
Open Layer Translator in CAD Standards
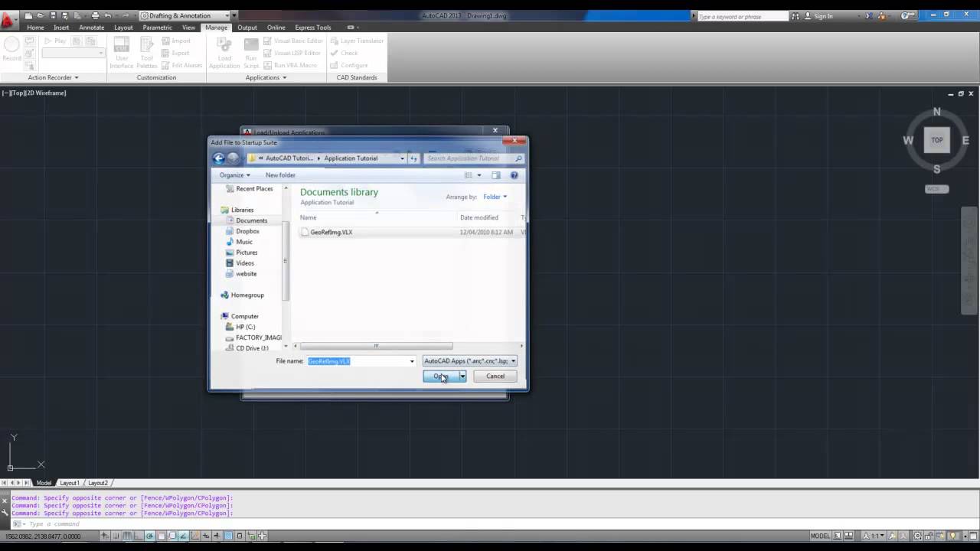(x=357, y=41)
